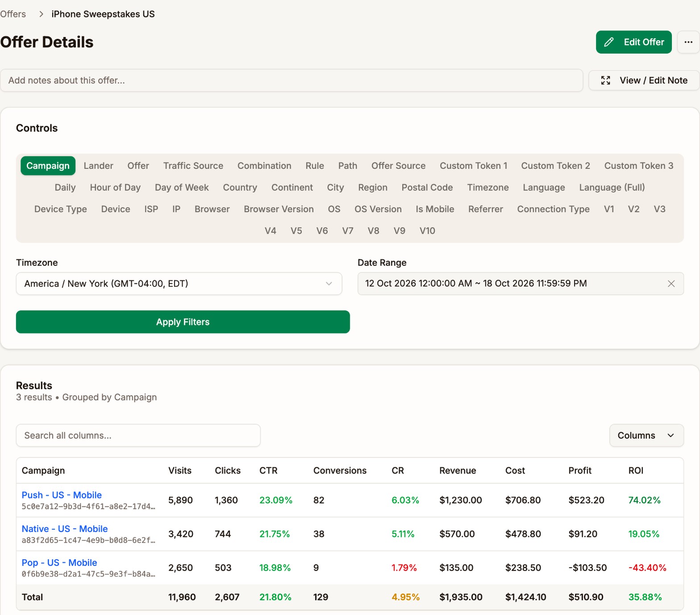The width and height of the screenshot is (700, 615).
Task: Sort by the CTR column header
Action: (x=268, y=470)
